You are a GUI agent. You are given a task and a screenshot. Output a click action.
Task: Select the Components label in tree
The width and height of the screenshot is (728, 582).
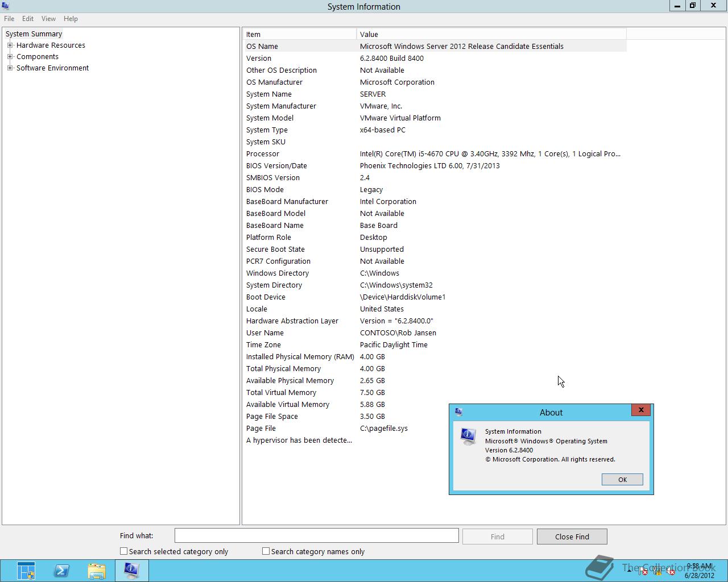[x=38, y=56]
